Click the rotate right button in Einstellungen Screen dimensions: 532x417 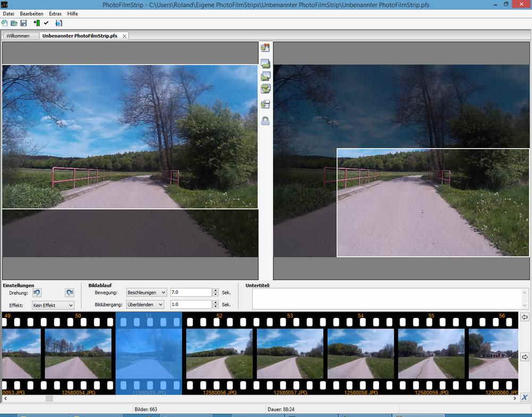pyautogui.click(x=69, y=292)
